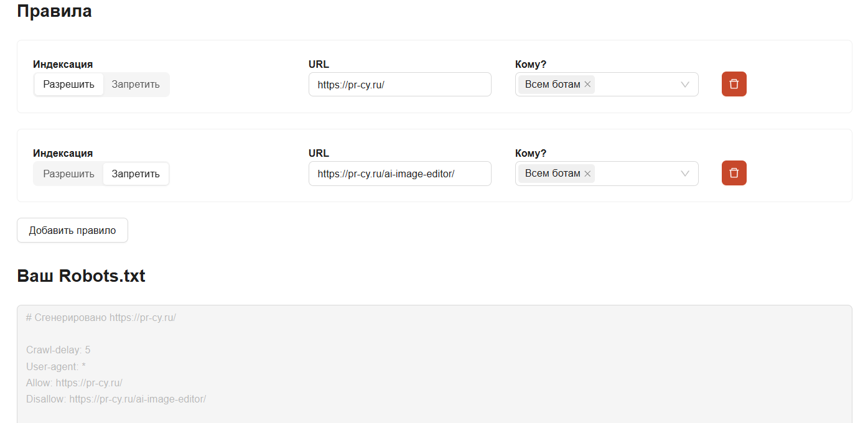The image size is (868, 423).
Task: Click the 'Crawl-delay: 5' line in the Robots.txt output
Action: (58, 350)
